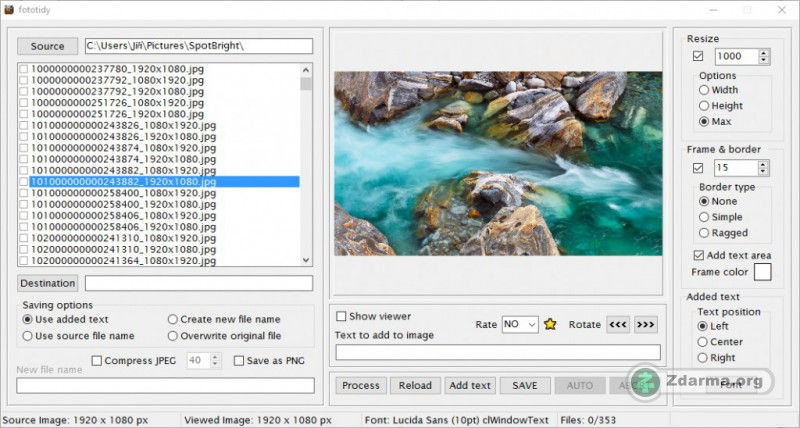This screenshot has height=428, width=800.
Task: Uncheck Add text area checkbox
Action: 698,255
